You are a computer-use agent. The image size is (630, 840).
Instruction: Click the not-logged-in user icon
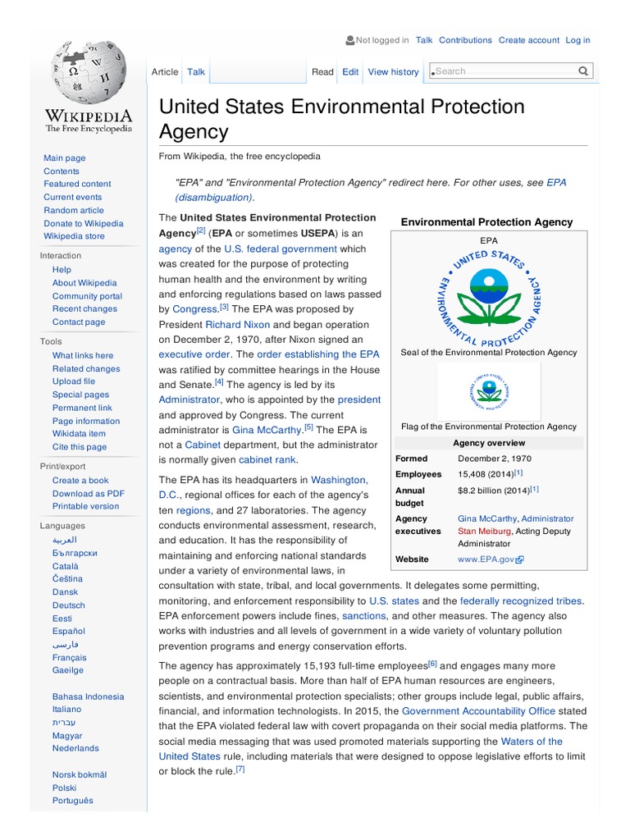(349, 40)
